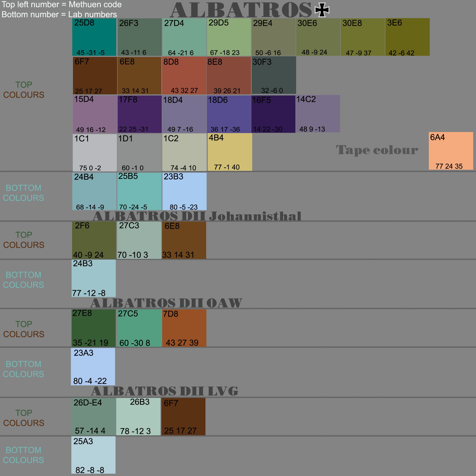Screen dimensions: 476x476
Task: Select the 24B3 Johannisthal bottom swatch
Action: click(x=94, y=278)
